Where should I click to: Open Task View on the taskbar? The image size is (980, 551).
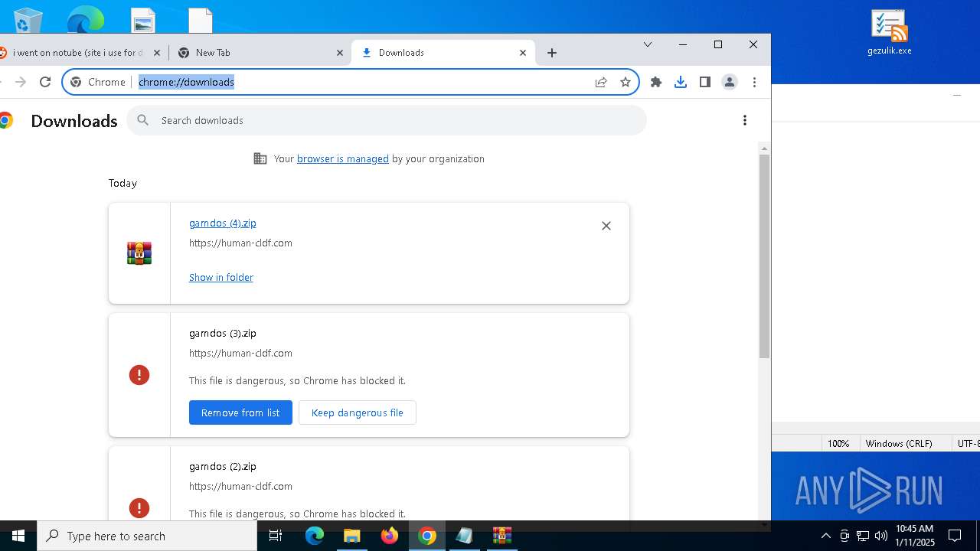point(276,536)
